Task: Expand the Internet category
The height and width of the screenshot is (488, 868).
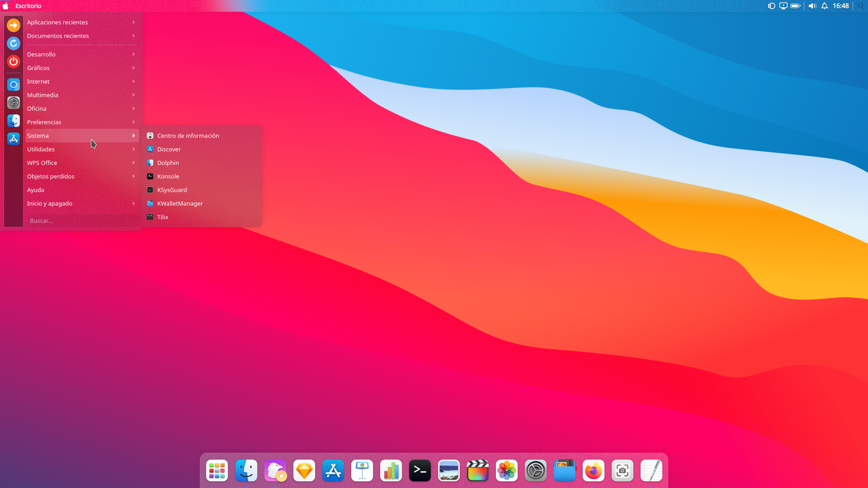Action: [82, 81]
